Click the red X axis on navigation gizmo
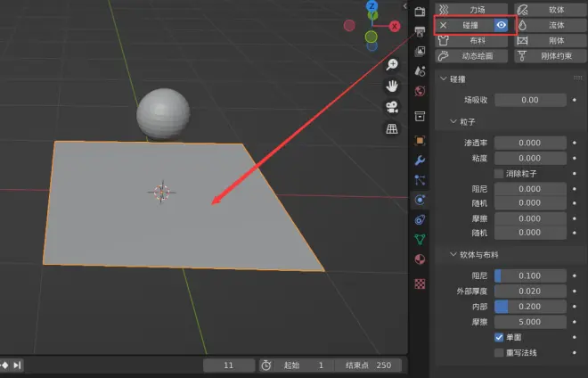The image size is (588, 378). (394, 26)
